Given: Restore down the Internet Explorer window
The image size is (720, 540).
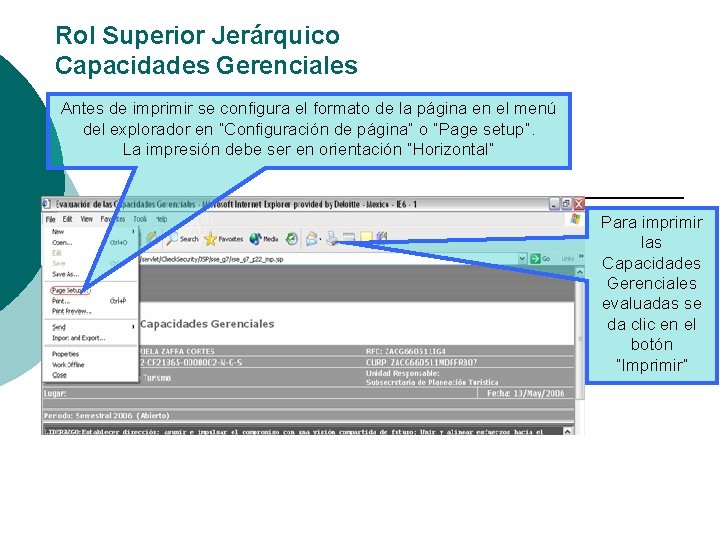Looking at the screenshot, I should [x=567, y=204].
